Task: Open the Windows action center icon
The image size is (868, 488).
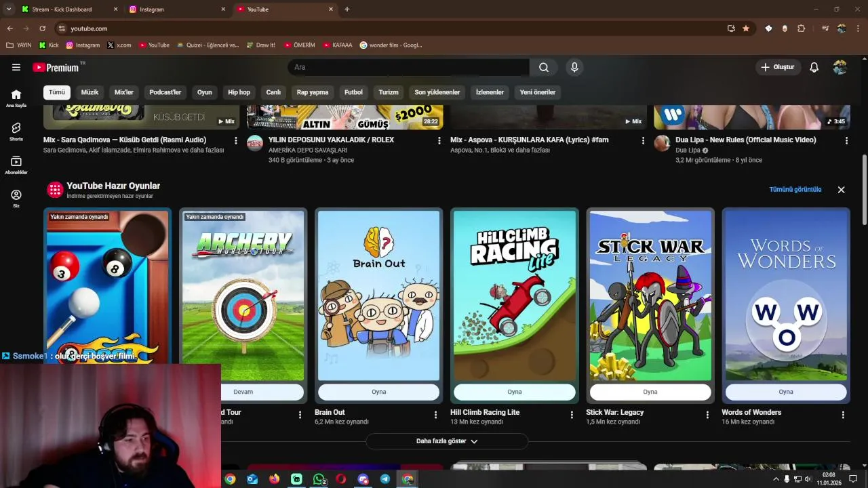Action: [x=853, y=479]
